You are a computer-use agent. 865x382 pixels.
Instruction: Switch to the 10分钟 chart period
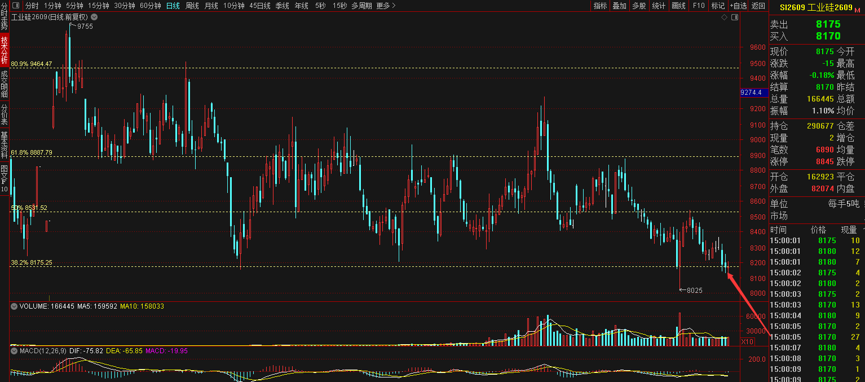coord(234,6)
